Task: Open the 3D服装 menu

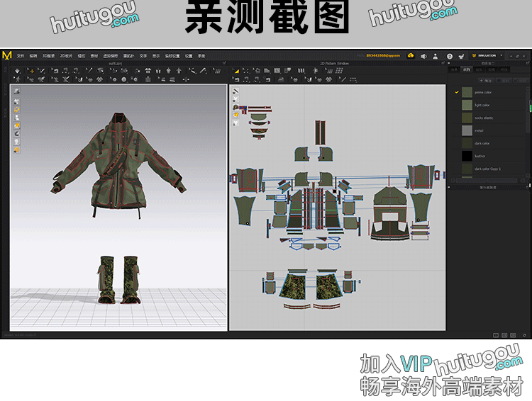Action: (x=48, y=55)
